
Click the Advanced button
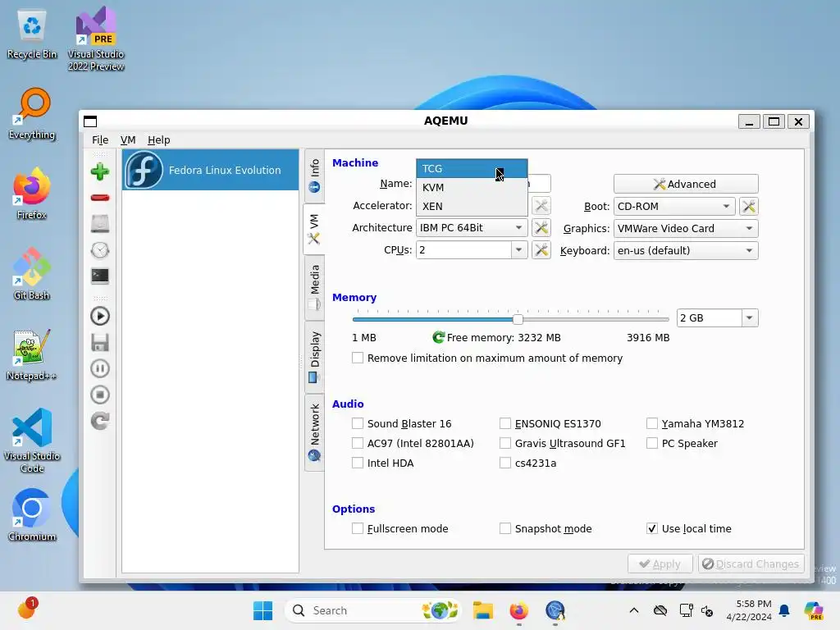point(686,184)
